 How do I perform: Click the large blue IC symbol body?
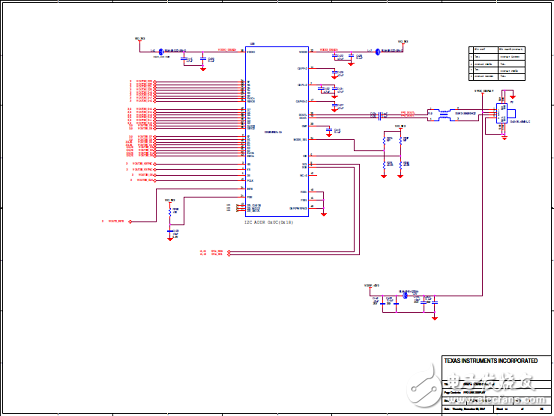(277, 131)
